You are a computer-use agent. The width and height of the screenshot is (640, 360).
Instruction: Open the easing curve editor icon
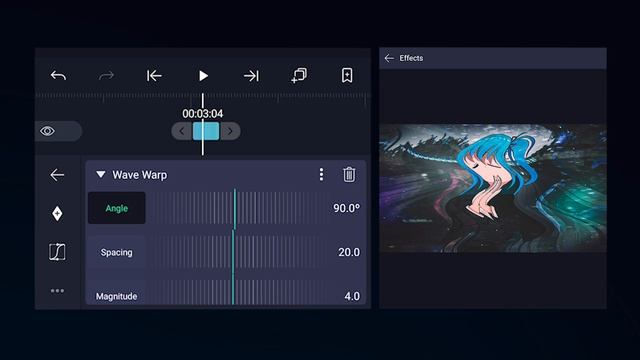(57, 251)
